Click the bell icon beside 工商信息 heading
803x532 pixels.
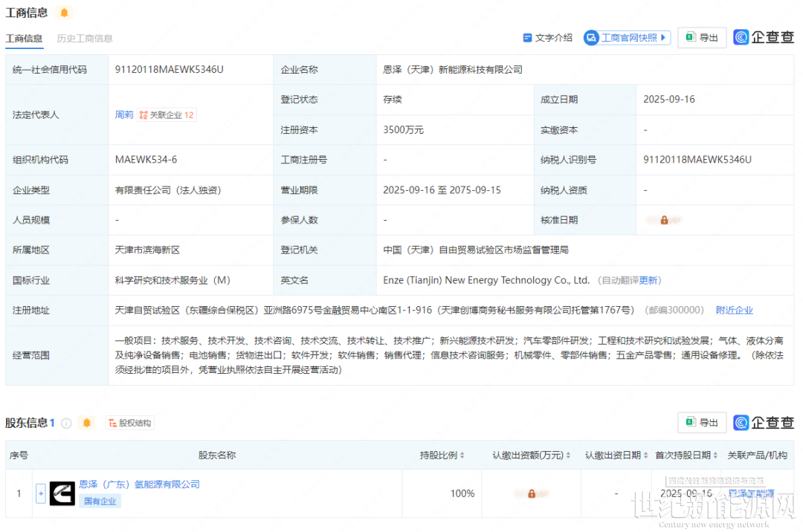coord(64,13)
